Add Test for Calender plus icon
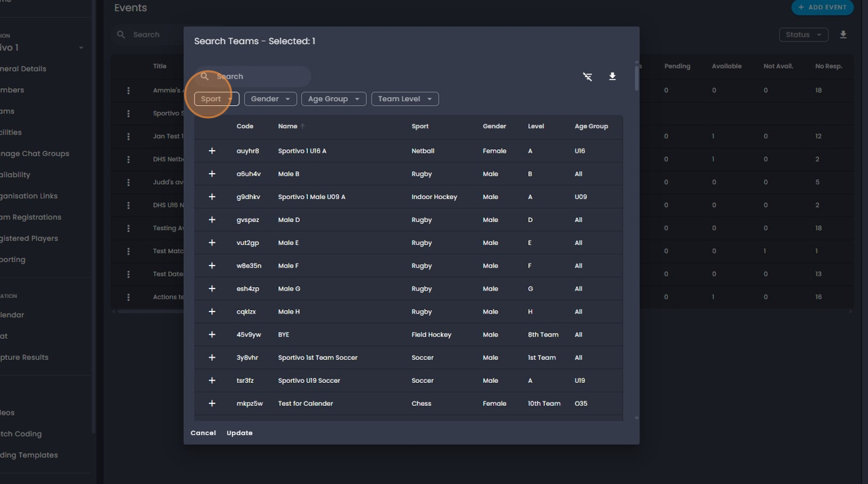 coord(212,403)
